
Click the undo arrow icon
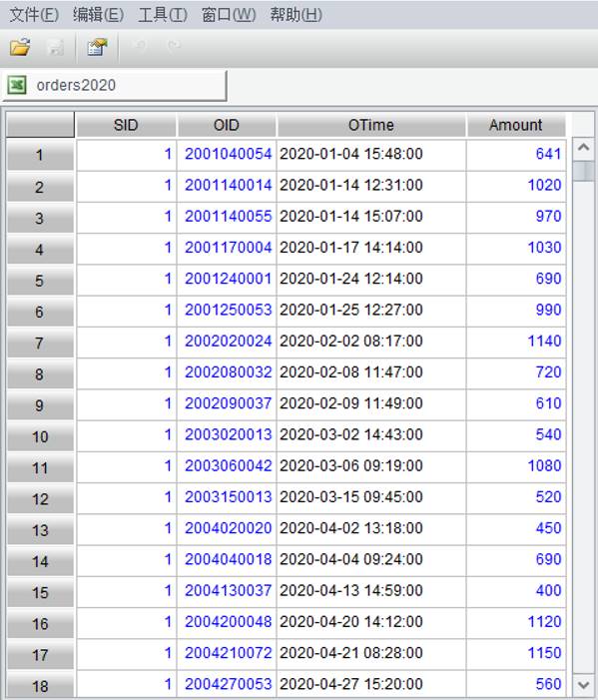(141, 46)
